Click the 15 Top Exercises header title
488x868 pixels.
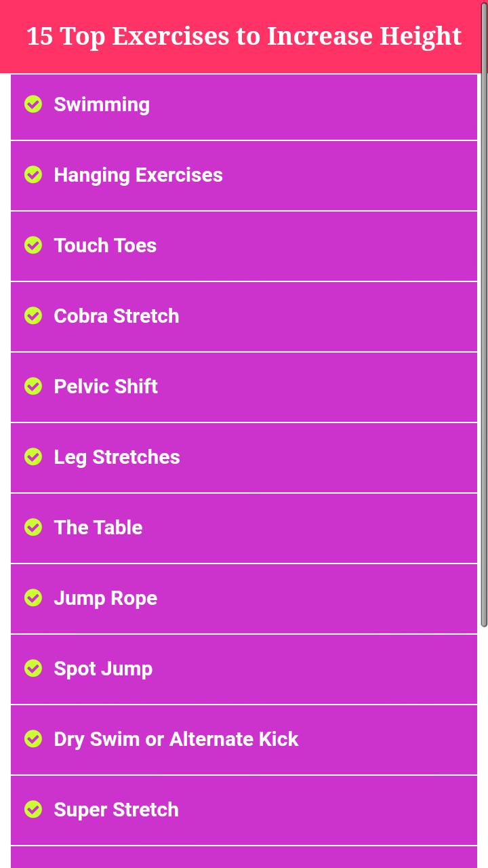[244, 36]
